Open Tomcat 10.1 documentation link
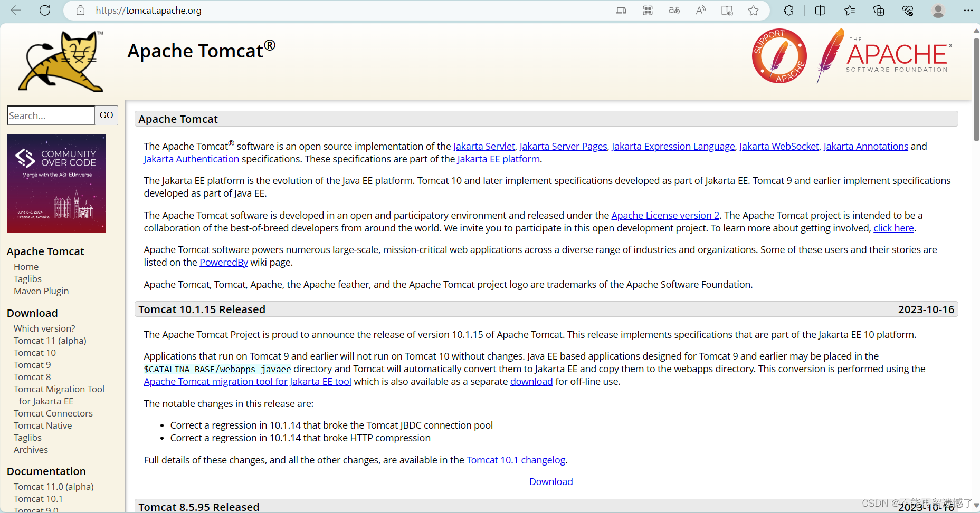 38,499
